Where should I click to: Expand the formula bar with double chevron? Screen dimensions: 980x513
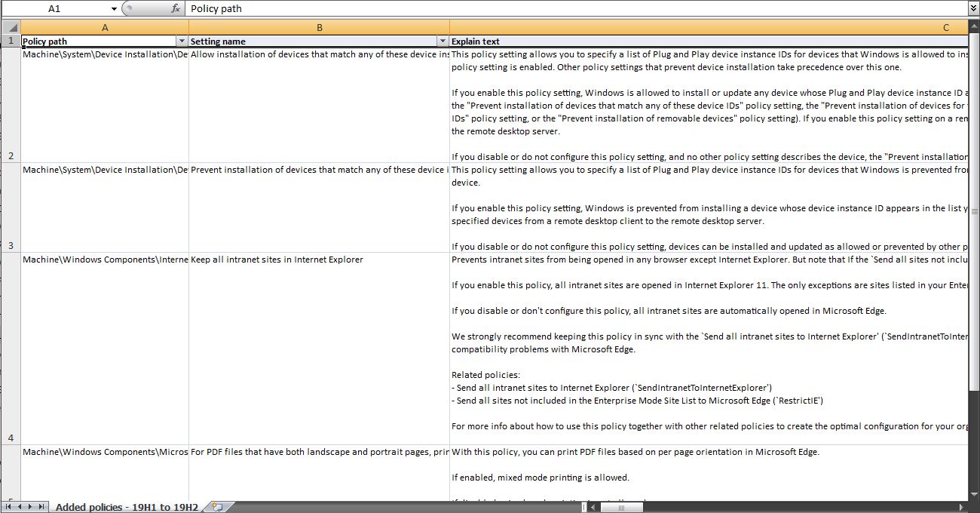point(972,8)
